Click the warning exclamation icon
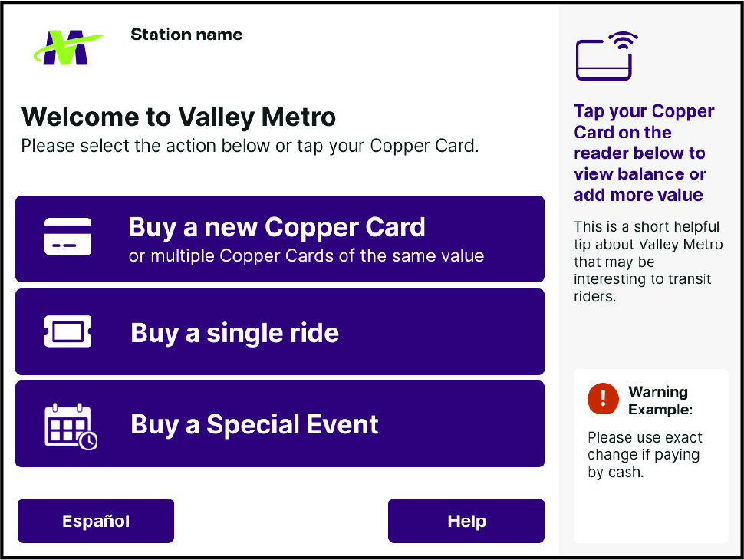This screenshot has width=744, height=560. click(x=603, y=400)
